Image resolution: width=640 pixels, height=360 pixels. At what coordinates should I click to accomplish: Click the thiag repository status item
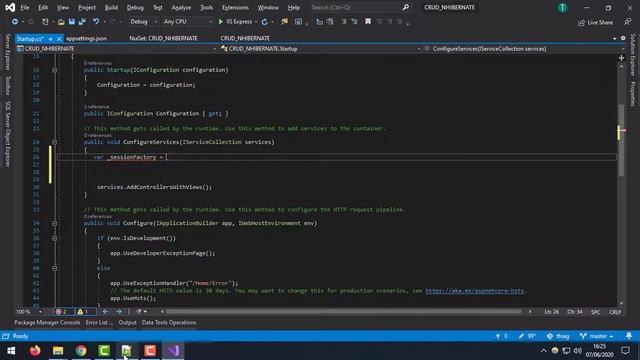[558, 336]
